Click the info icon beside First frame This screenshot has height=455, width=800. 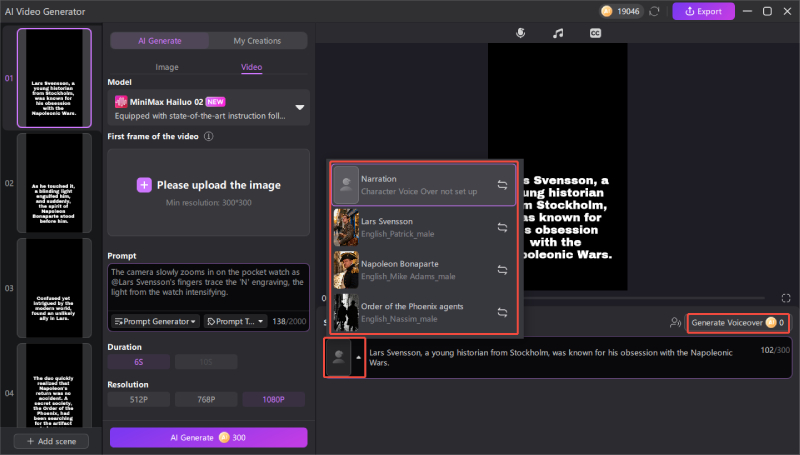(x=209, y=136)
